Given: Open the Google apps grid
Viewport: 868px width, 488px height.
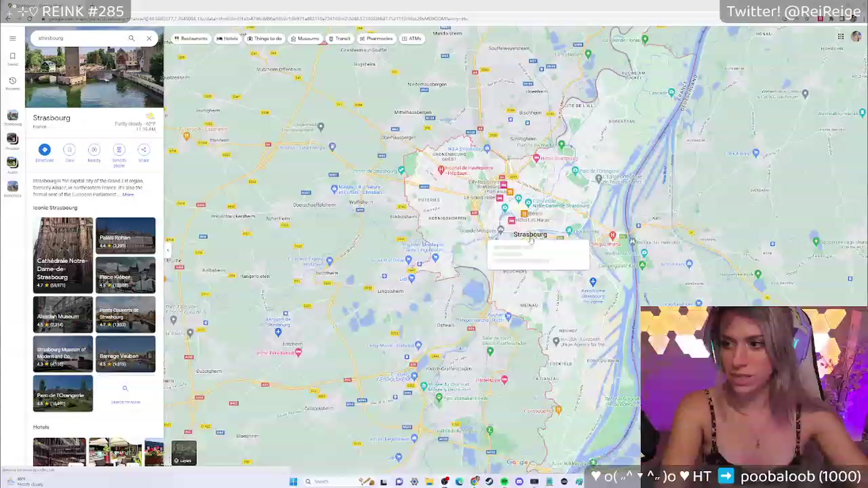Looking at the screenshot, I should coord(841,37).
